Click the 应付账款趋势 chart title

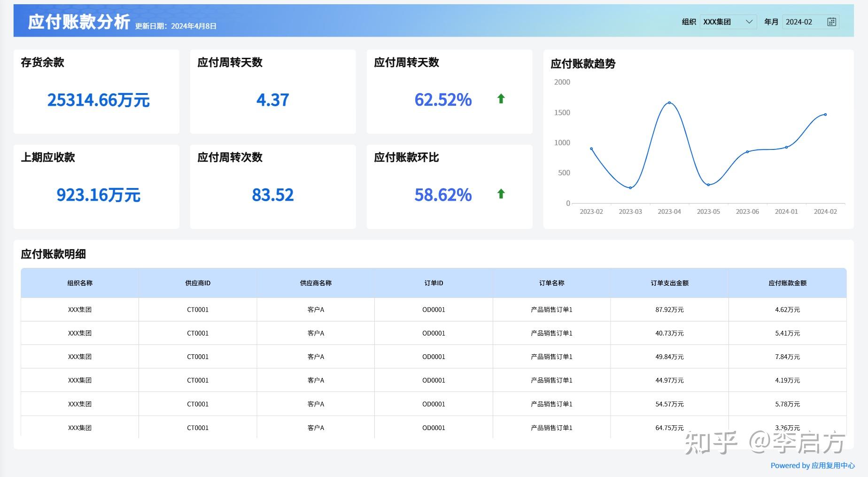tap(583, 64)
